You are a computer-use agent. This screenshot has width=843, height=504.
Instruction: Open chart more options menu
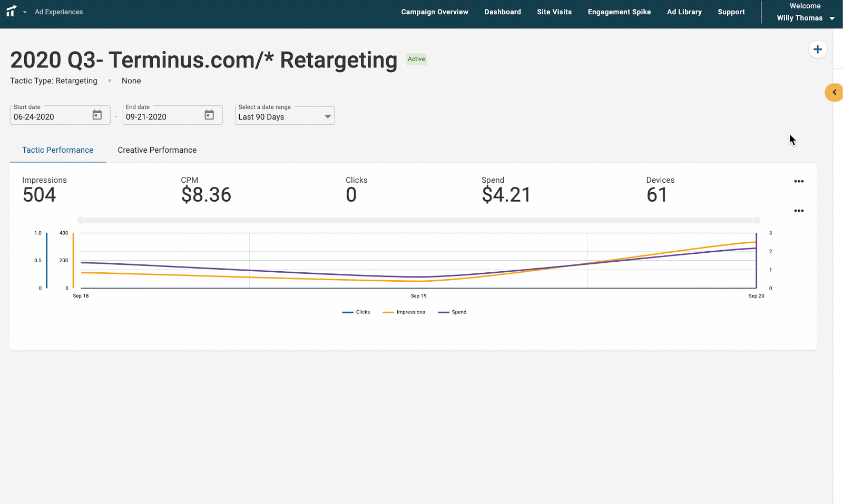point(799,211)
